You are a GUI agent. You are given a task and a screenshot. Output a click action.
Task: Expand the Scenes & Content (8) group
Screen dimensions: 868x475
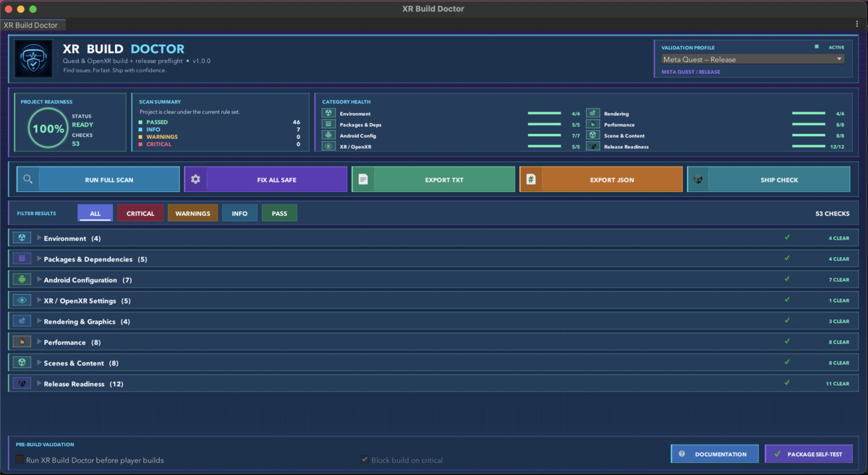[x=39, y=363]
